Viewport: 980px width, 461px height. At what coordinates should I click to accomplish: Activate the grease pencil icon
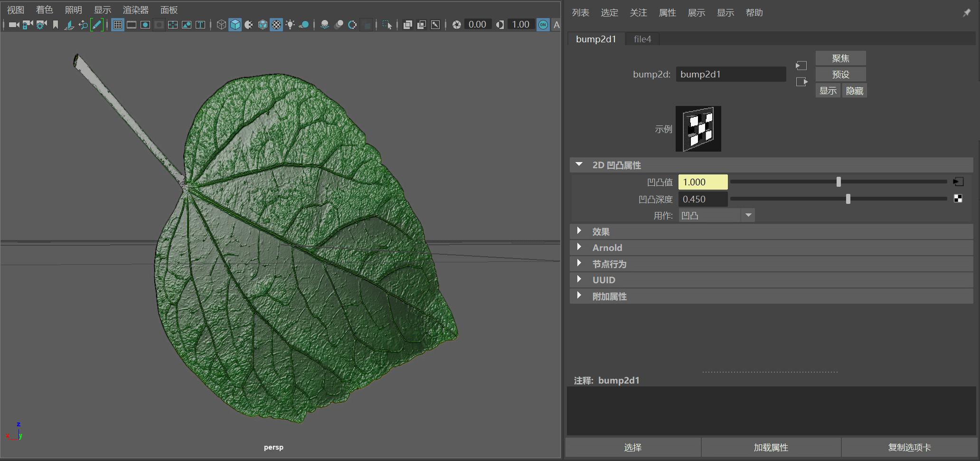click(x=97, y=25)
